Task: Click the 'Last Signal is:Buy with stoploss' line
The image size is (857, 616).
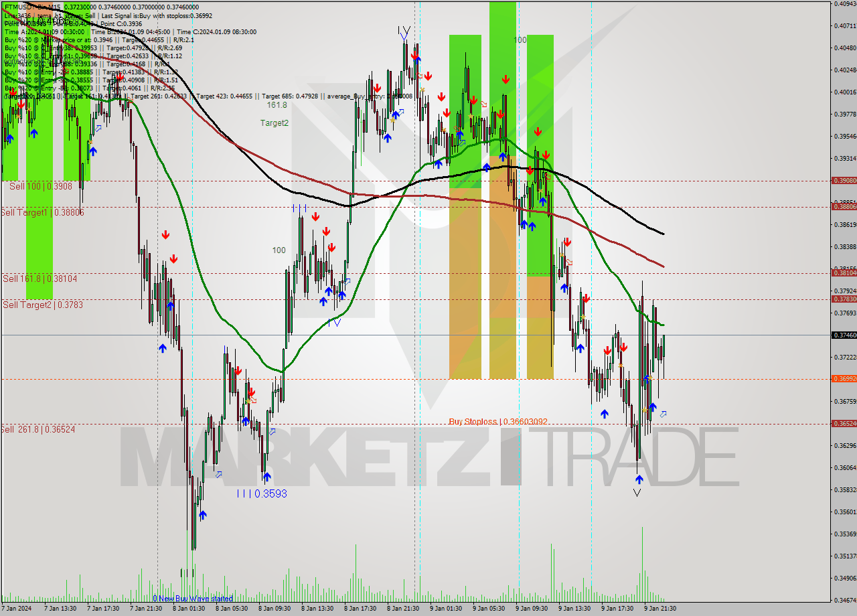Action: (156, 15)
